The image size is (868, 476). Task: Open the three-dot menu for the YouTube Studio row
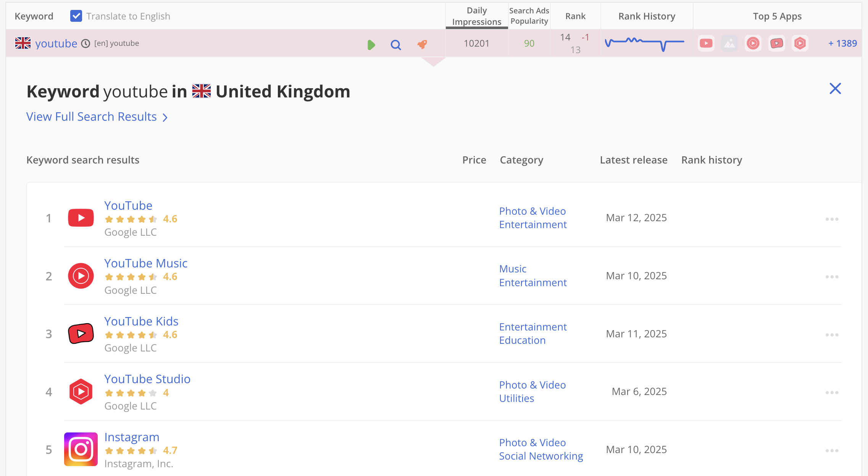(832, 392)
